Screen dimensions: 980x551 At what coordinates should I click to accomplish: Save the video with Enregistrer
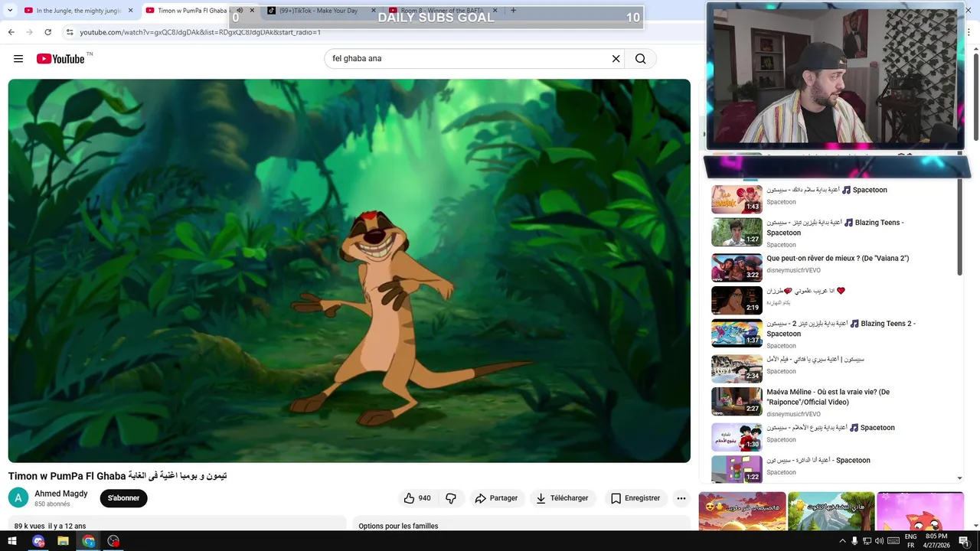click(x=635, y=498)
